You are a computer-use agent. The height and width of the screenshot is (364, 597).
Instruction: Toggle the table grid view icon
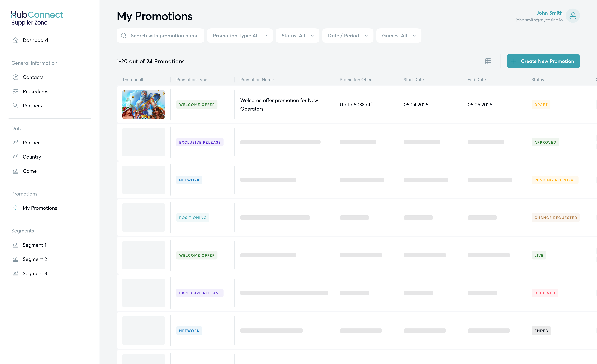pos(488,61)
